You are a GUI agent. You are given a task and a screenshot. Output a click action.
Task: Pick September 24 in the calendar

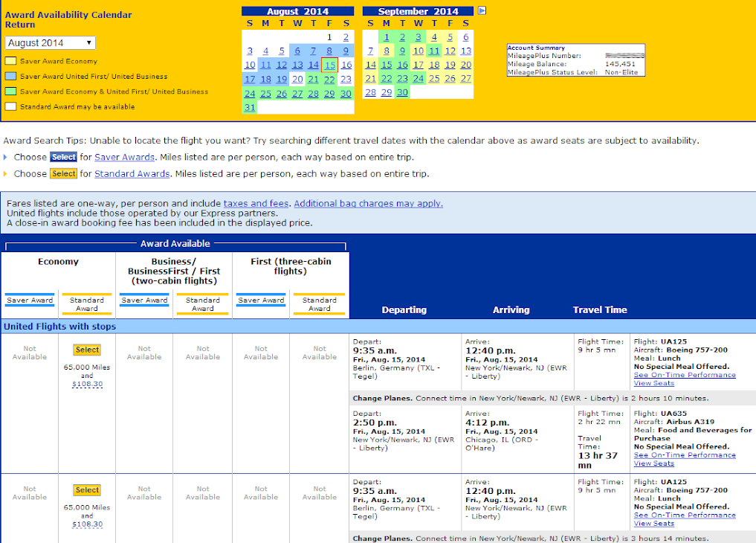pos(418,79)
